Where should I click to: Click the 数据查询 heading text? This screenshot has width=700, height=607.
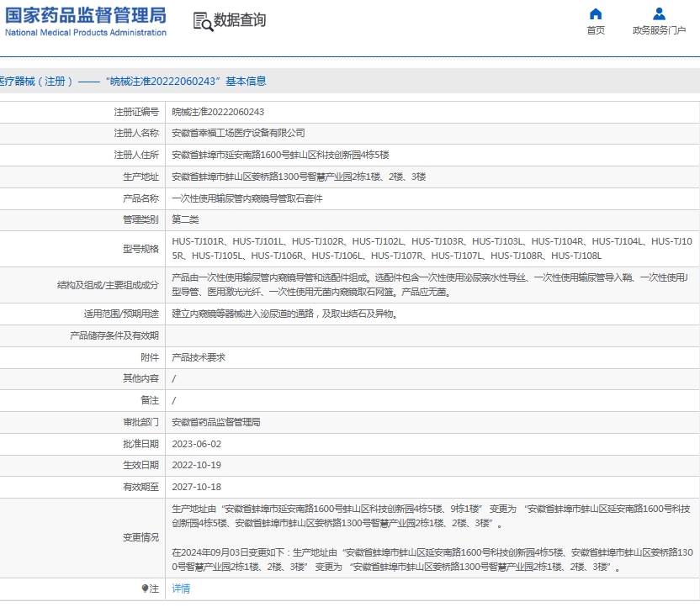point(240,20)
